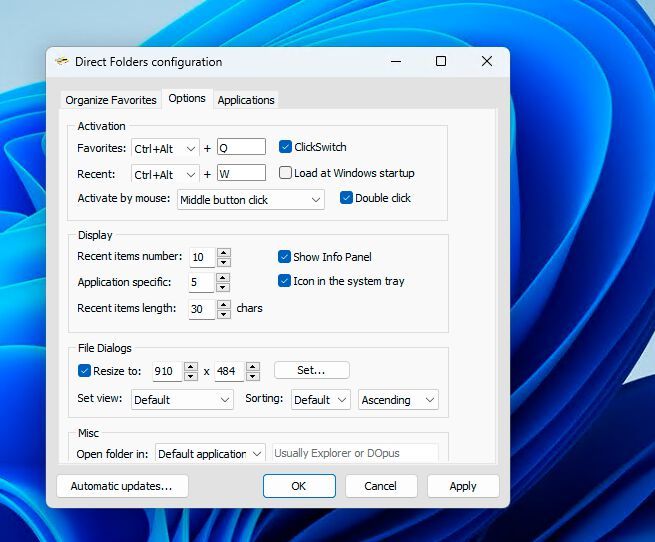Click the resize width field 910
655x542 pixels.
[168, 371]
